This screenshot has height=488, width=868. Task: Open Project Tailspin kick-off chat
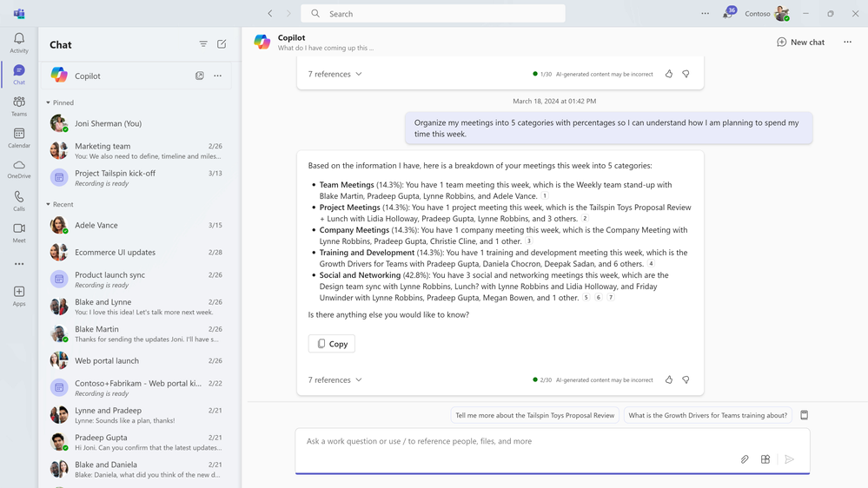(x=136, y=178)
